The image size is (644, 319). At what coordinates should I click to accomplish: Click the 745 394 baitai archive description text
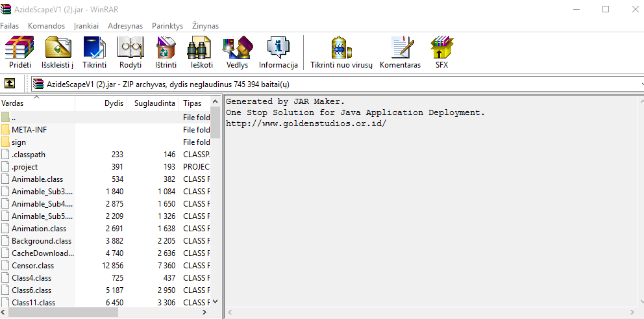(168, 84)
